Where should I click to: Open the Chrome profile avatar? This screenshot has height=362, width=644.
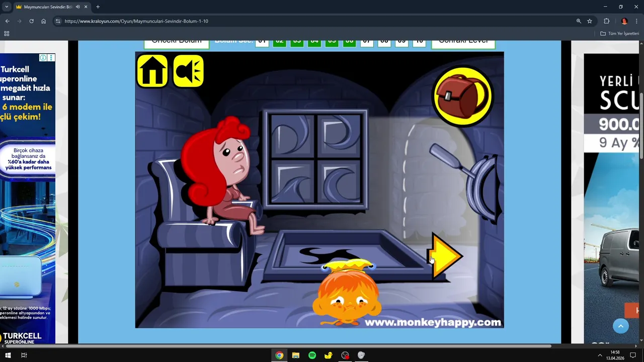pyautogui.click(x=624, y=21)
